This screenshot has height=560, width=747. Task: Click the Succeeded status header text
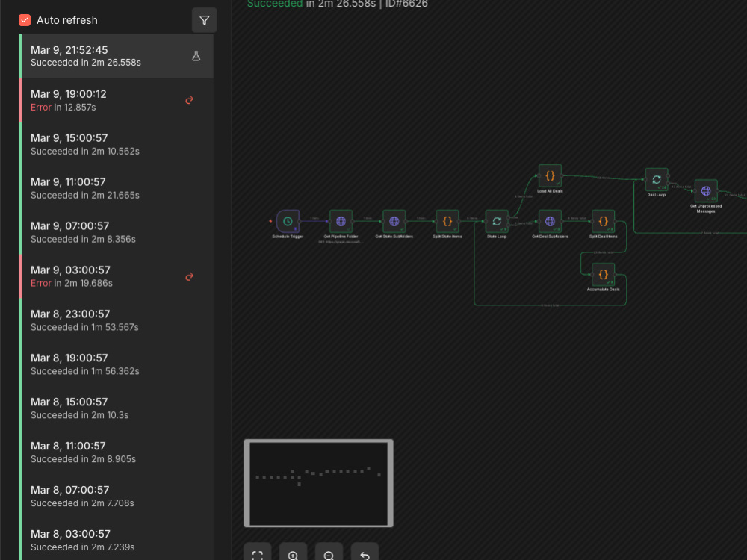(275, 4)
